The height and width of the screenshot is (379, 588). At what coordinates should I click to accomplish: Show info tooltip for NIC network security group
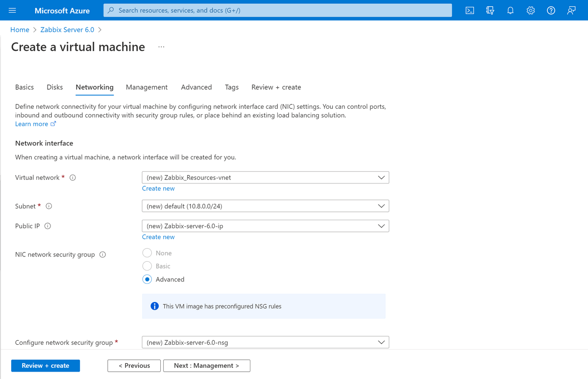tap(102, 254)
